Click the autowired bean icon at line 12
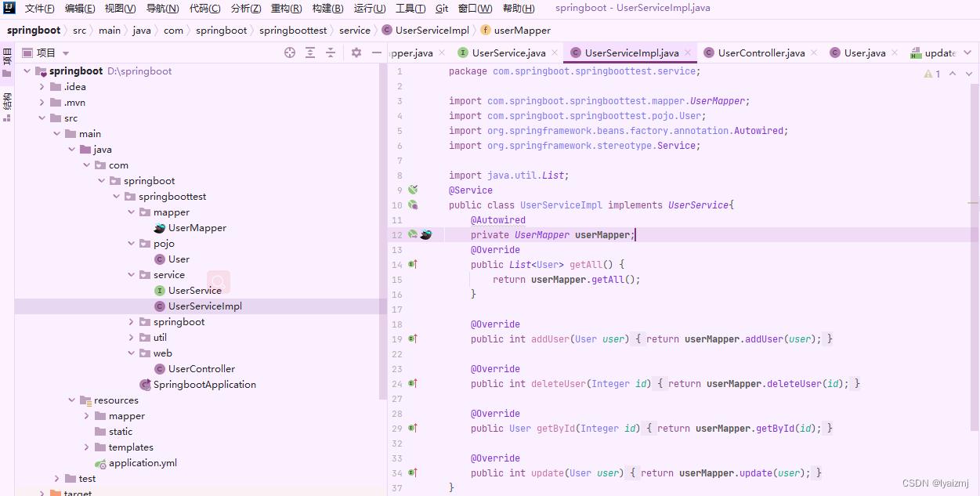 tap(413, 234)
